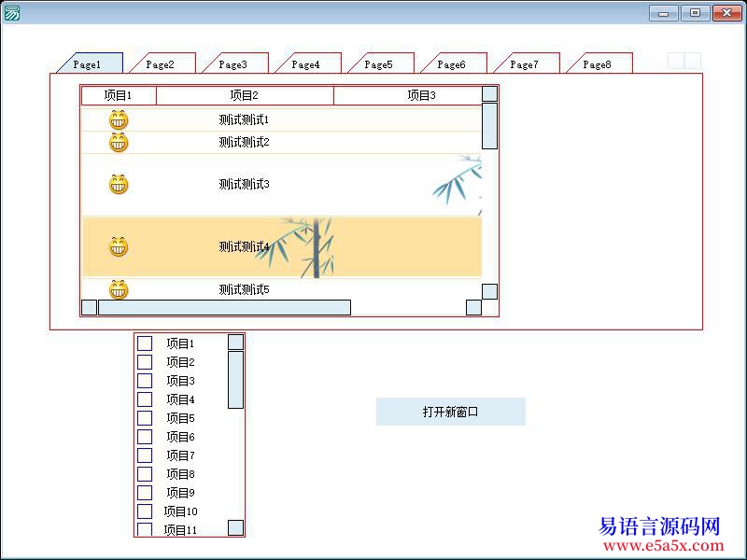Viewport: 747px width, 560px height.
Task: Enable the 项目5 checkbox
Action: coord(145,418)
